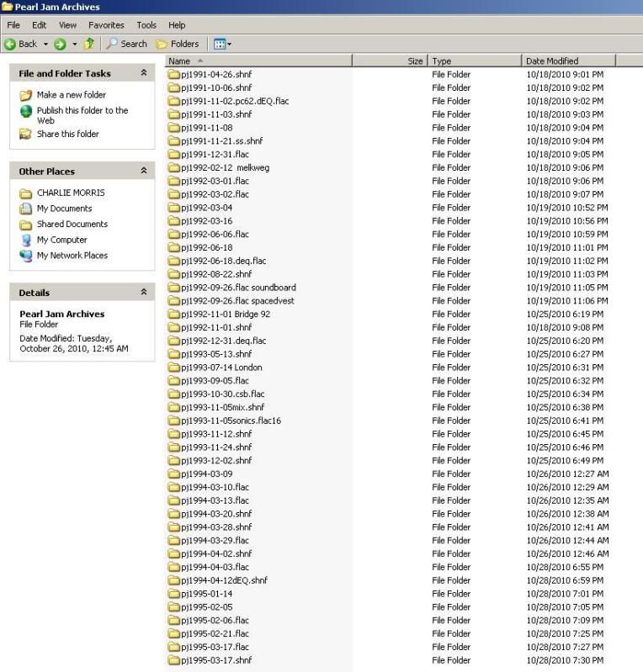The height and width of the screenshot is (672, 643).
Task: Go up one folder level icon
Action: tap(89, 43)
